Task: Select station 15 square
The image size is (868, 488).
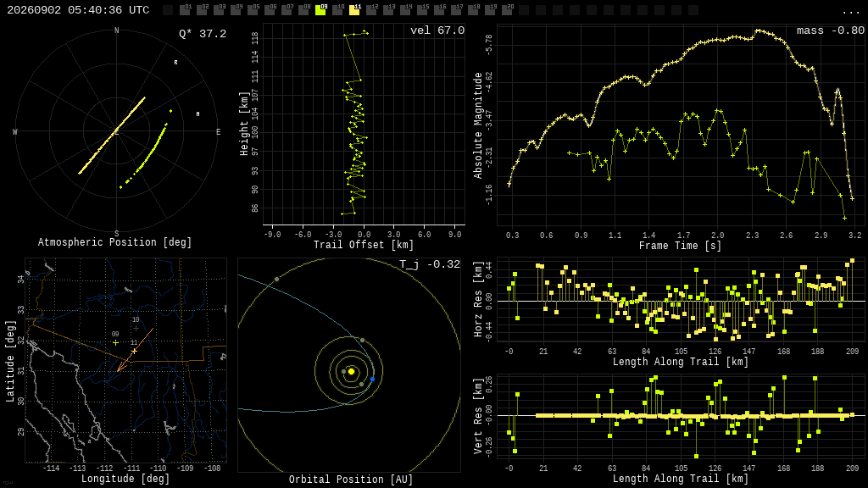Action: click(422, 10)
